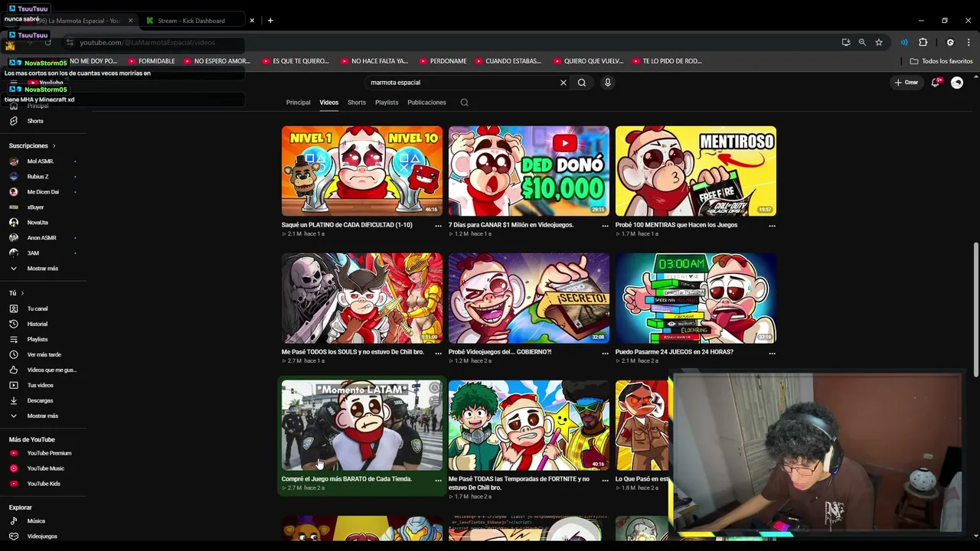This screenshot has height=551, width=980.
Task: Open Descargas in the sidebar
Action: 41,400
